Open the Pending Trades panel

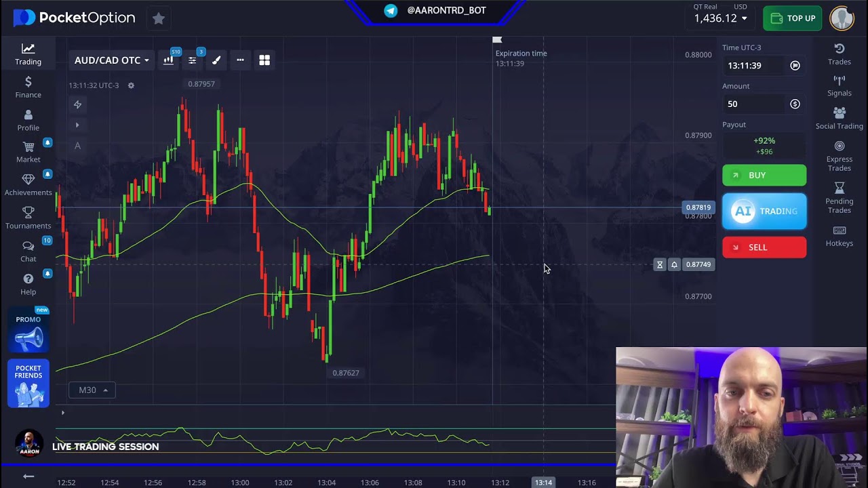(x=839, y=197)
